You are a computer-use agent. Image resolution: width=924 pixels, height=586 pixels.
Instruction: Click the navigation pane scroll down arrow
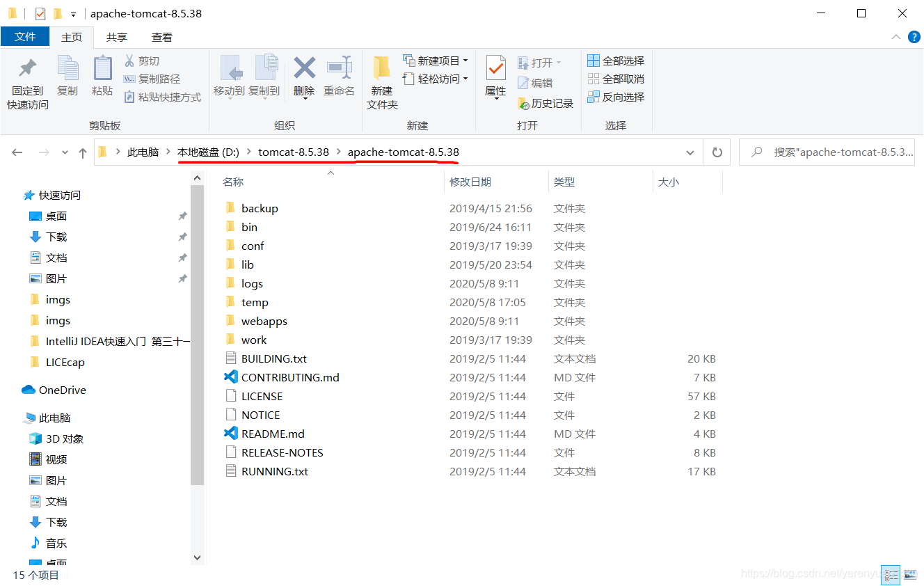tap(197, 557)
